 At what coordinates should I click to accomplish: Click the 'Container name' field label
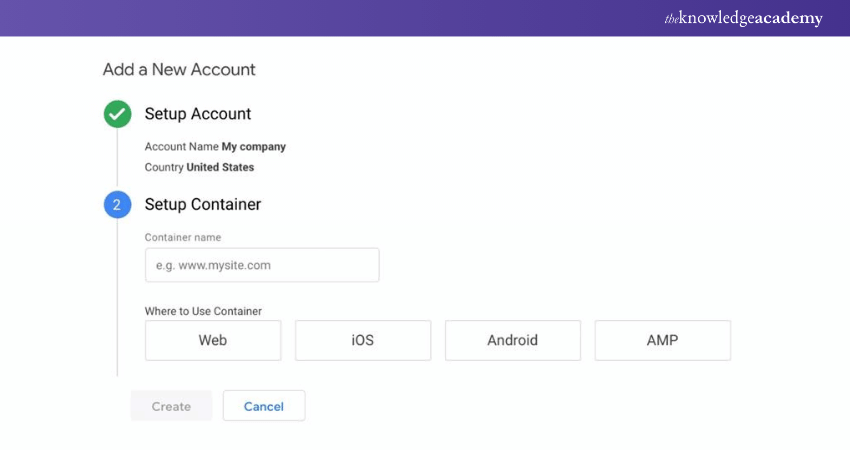(183, 238)
